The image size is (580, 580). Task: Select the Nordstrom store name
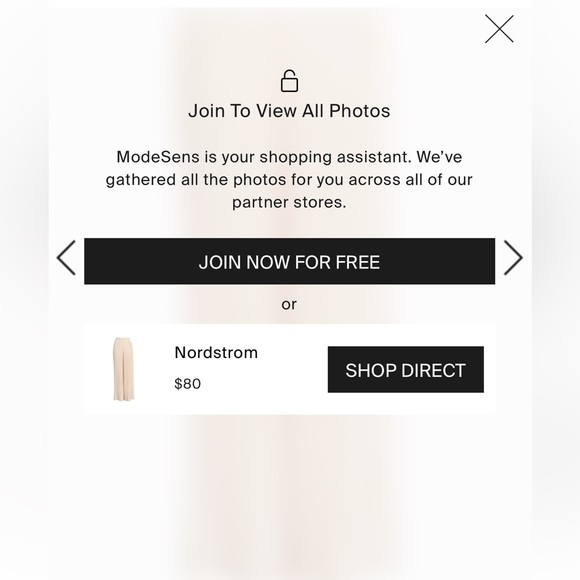point(216,353)
